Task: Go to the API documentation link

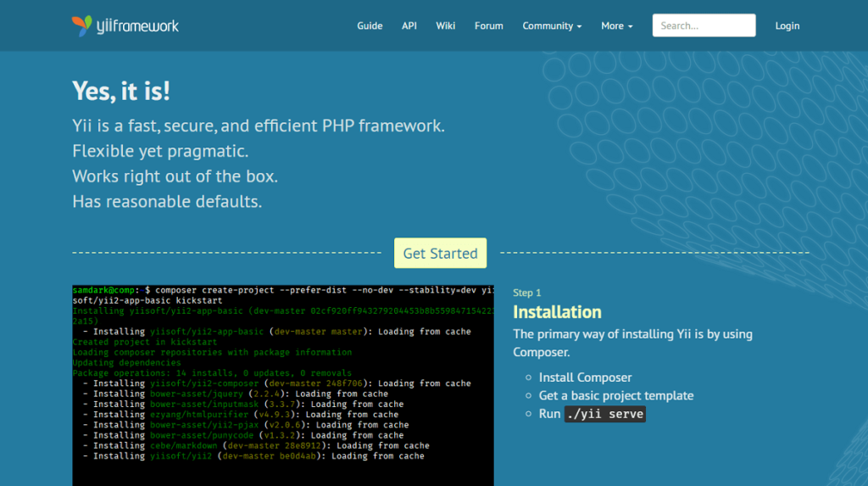Action: 409,25
